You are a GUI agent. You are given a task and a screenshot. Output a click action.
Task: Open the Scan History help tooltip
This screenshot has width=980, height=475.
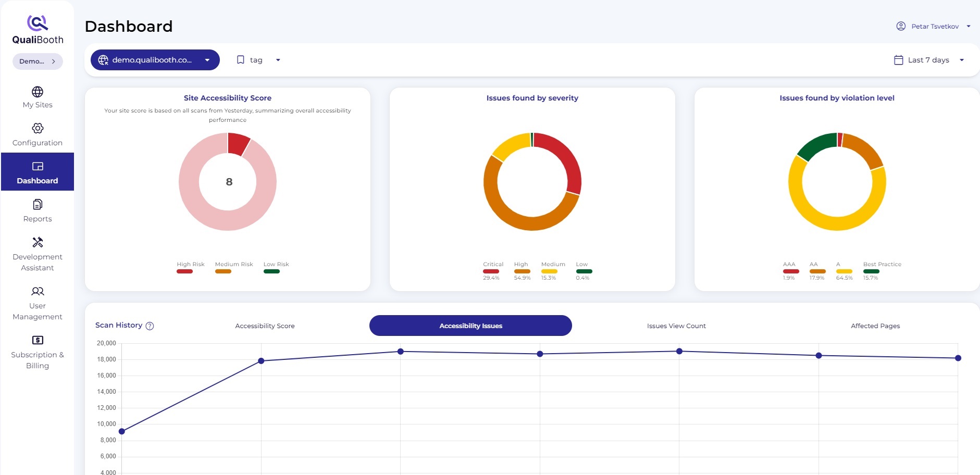pyautogui.click(x=150, y=326)
